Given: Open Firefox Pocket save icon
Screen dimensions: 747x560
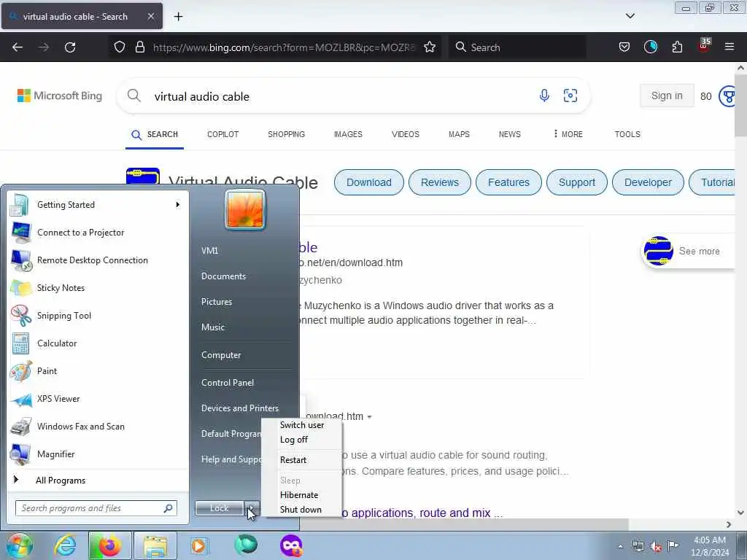Looking at the screenshot, I should click(x=624, y=47).
